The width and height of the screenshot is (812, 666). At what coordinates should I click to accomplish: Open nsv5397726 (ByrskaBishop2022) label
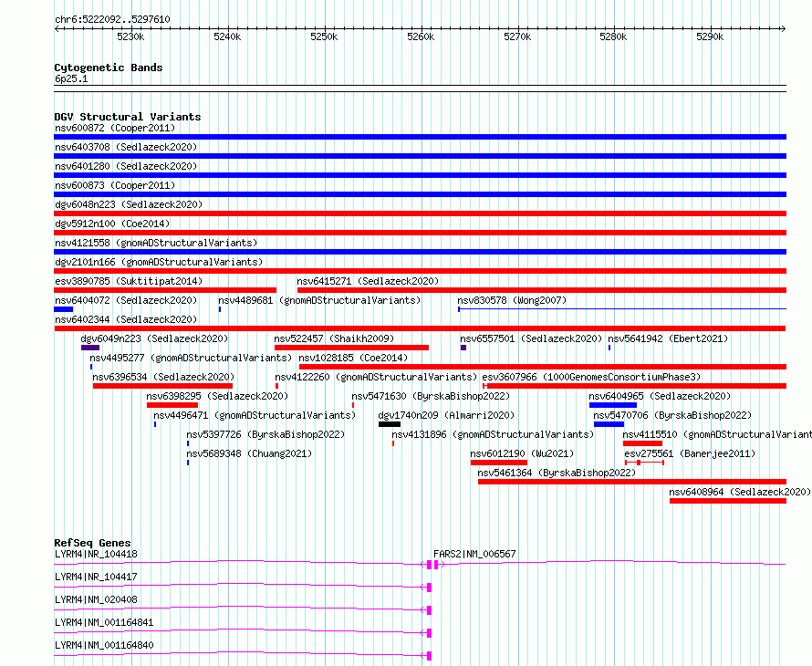click(265, 434)
